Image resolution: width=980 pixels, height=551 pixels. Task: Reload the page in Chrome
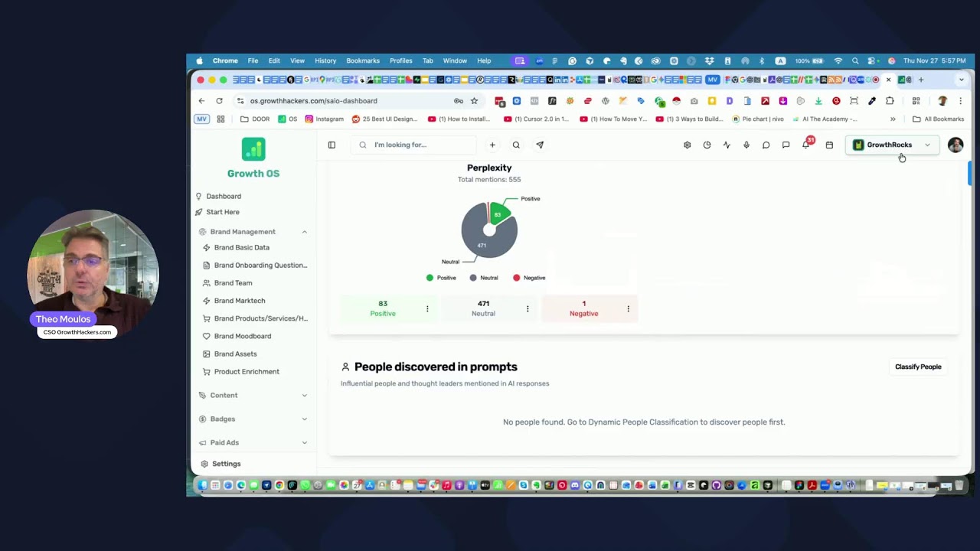219,100
